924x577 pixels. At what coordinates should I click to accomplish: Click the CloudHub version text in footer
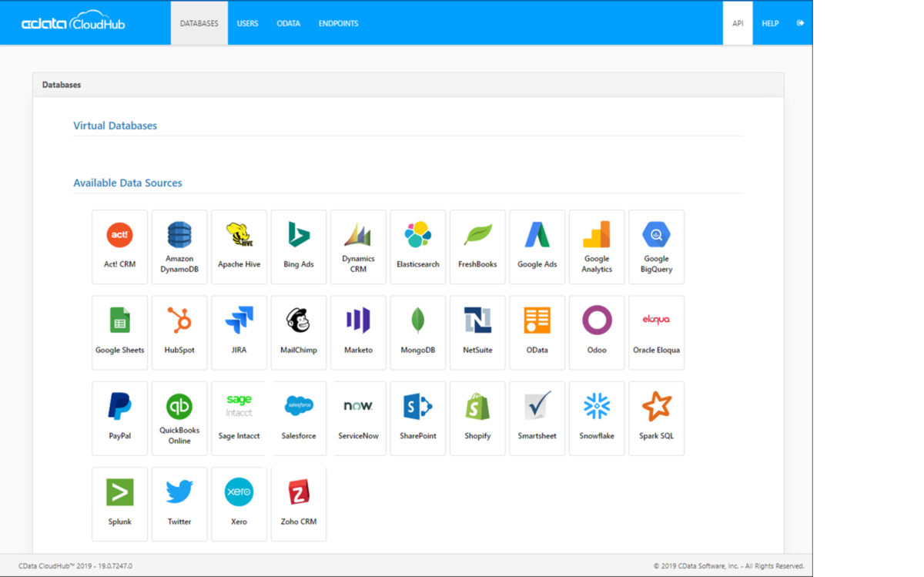pos(75,565)
